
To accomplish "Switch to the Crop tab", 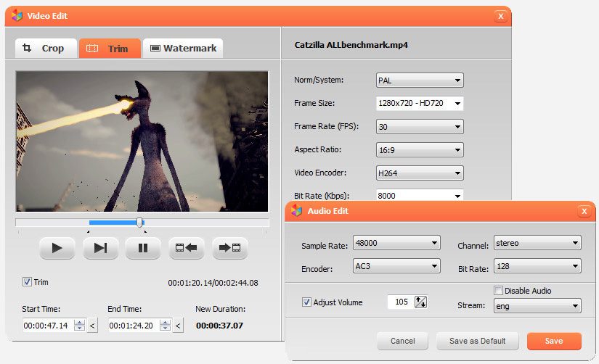I will point(46,48).
